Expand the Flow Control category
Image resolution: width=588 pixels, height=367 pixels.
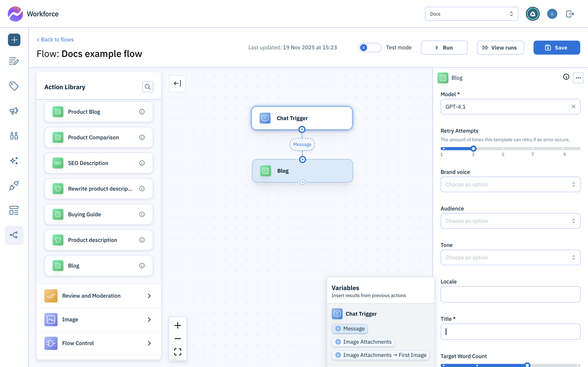pos(98,343)
